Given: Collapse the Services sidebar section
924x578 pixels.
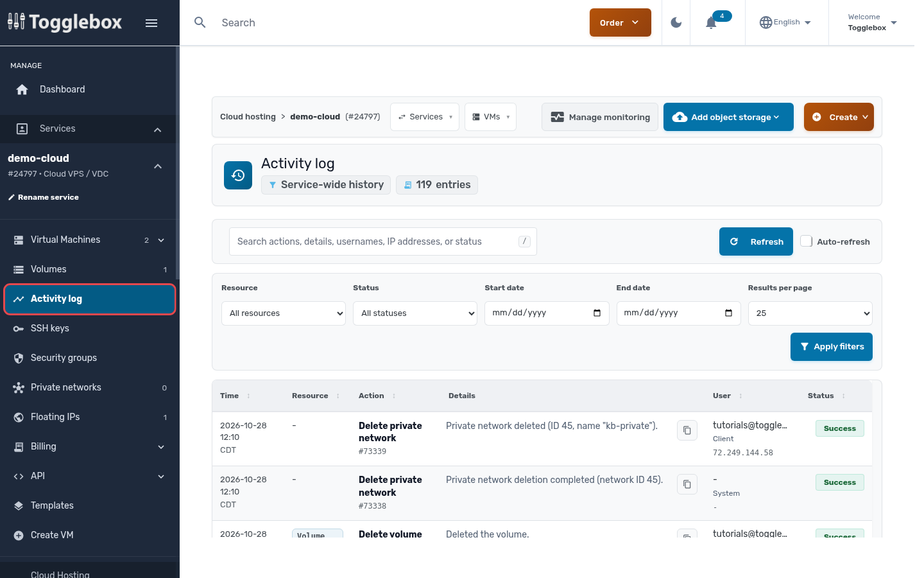Looking at the screenshot, I should click(158, 129).
